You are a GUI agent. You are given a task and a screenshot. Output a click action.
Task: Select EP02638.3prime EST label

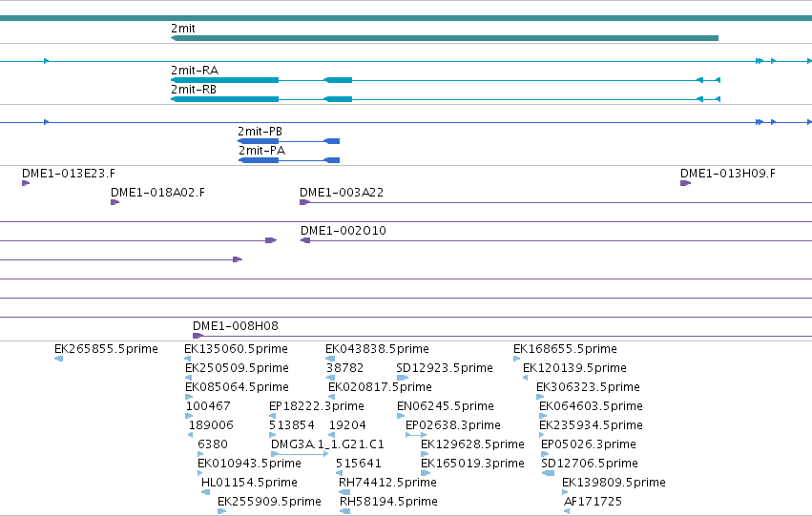453,425
